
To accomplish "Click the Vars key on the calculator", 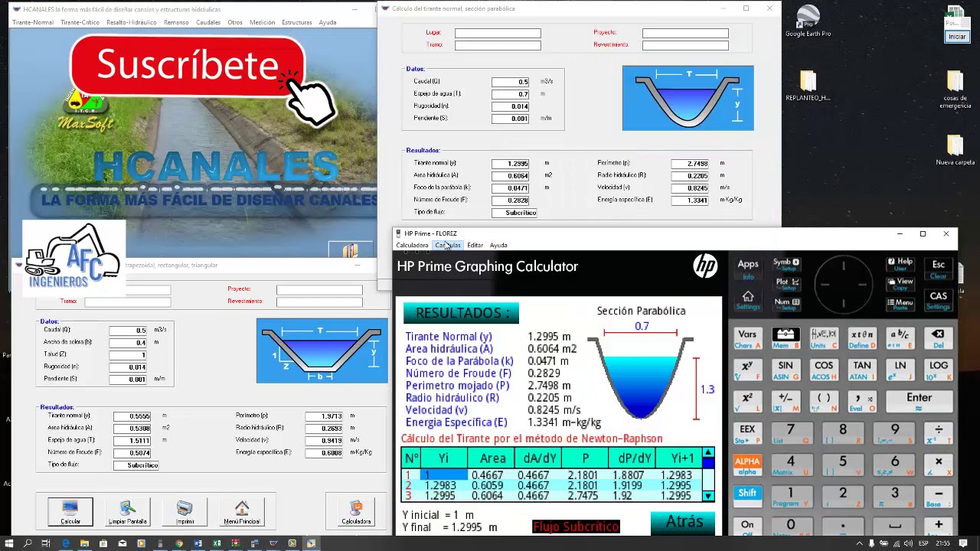I will click(x=747, y=337).
